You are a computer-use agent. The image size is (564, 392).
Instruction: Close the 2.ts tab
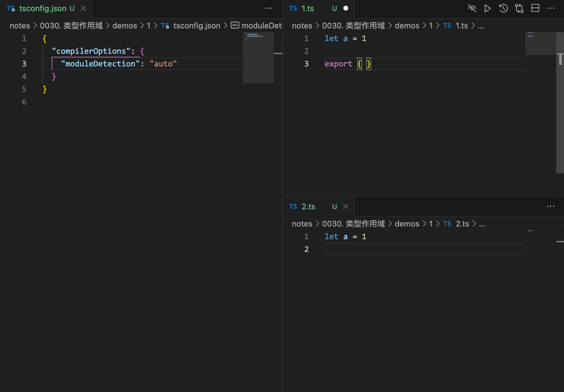(346, 207)
